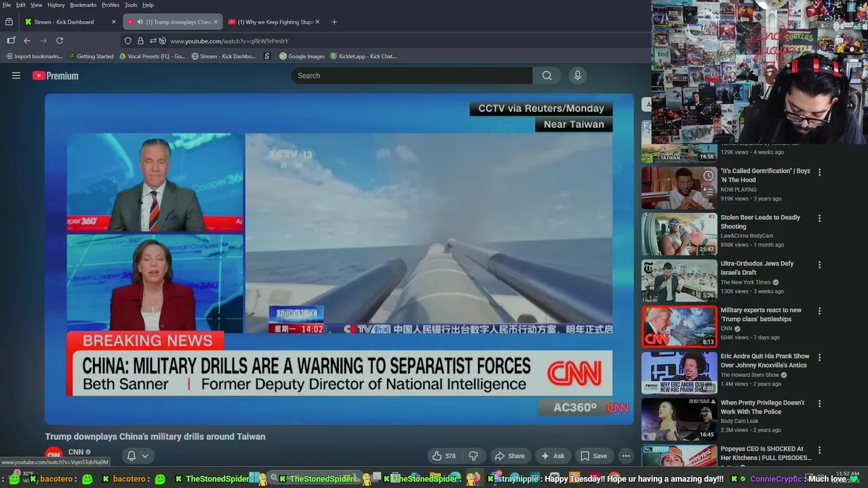Viewport: 868px width, 488px height.
Task: Close the Why we Keep Fighting tab
Action: click(x=317, y=22)
